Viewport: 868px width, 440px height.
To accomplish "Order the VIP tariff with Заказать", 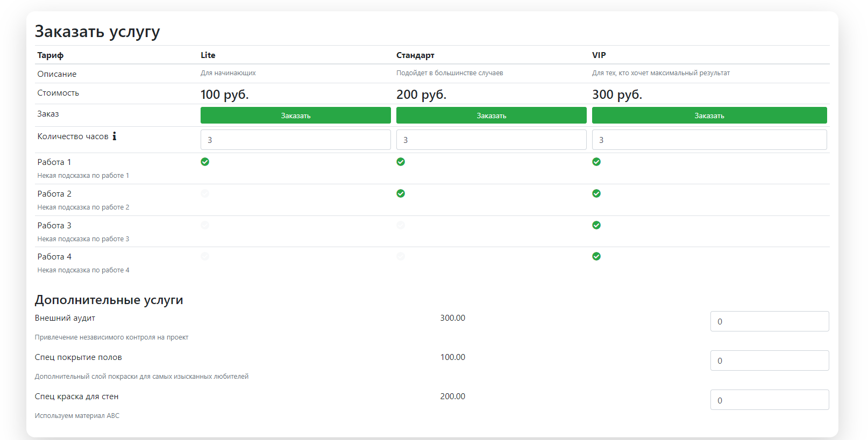I will point(709,116).
